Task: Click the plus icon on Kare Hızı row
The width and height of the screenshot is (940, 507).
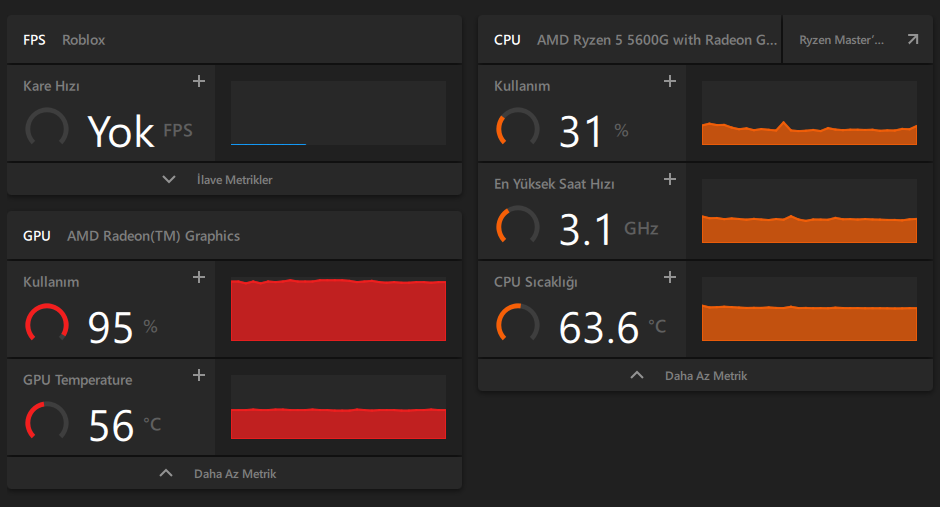Action: tap(199, 81)
